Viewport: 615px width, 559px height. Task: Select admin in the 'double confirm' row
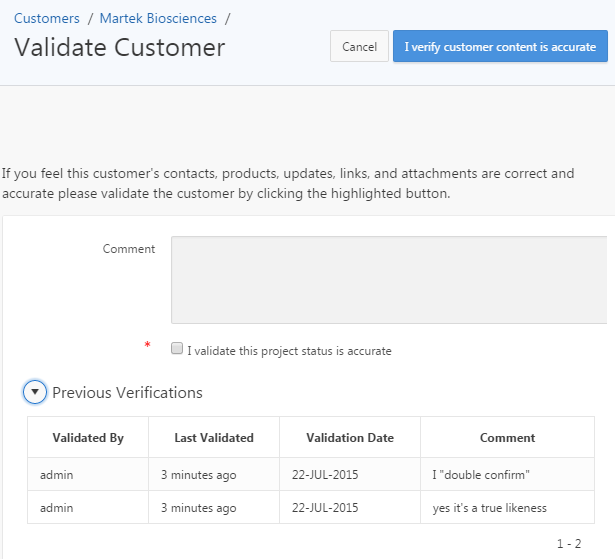click(x=56, y=475)
